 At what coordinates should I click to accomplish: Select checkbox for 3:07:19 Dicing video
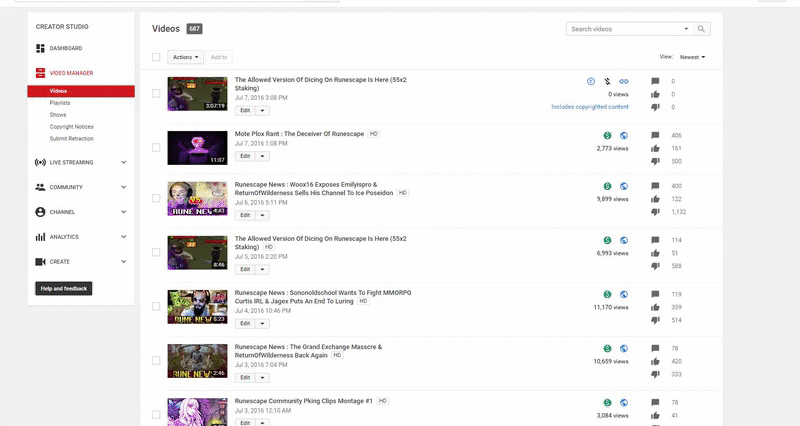point(156,93)
